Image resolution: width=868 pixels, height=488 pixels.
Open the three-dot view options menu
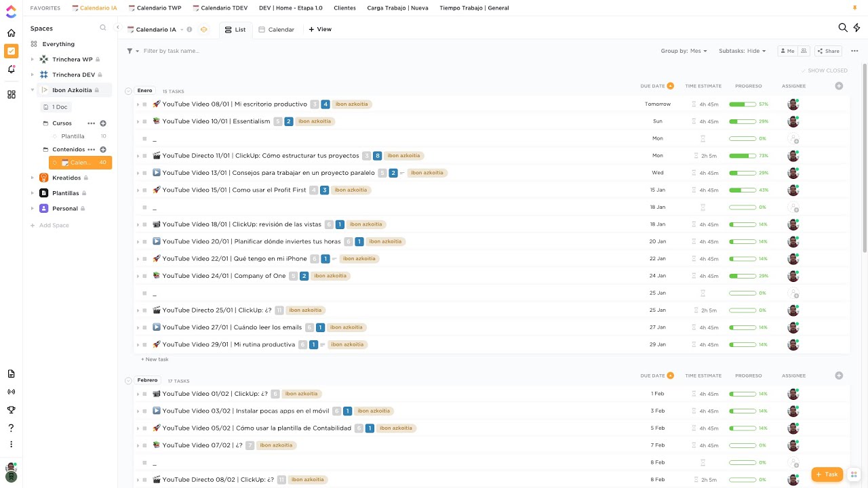coord(854,51)
